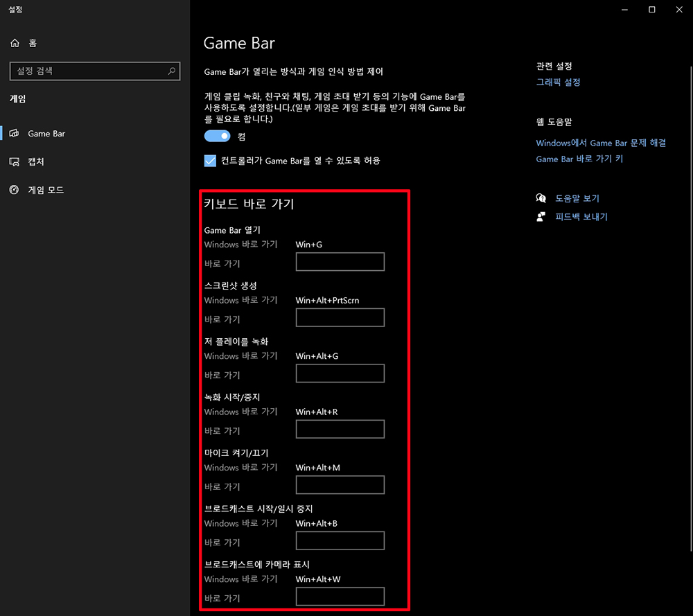Open Windows에서 Game Bar 문제 해결 link

601,143
